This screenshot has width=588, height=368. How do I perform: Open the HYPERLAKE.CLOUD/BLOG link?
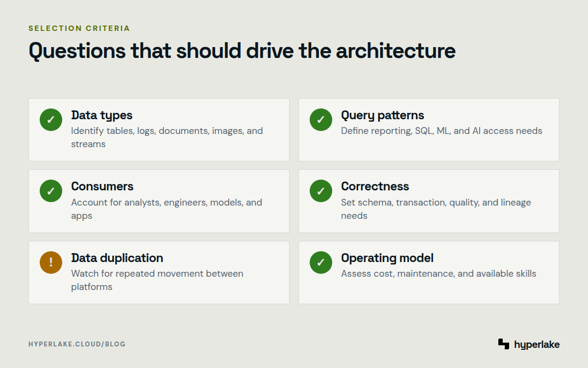[77, 344]
